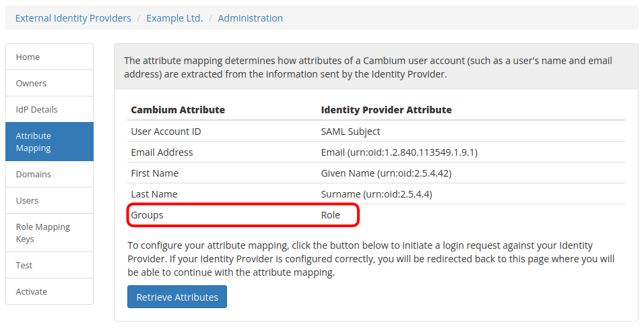Click the Surname value in the Last Name row
The image size is (644, 327).
point(376,194)
